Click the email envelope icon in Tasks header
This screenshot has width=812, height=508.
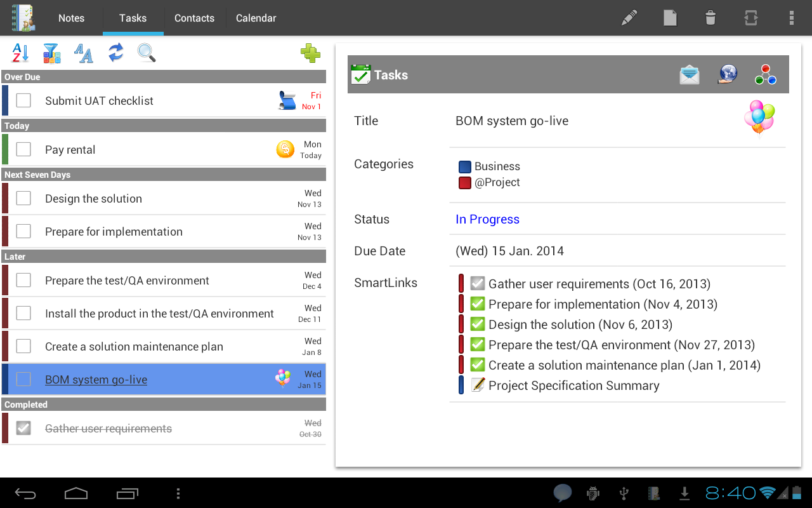[689, 75]
